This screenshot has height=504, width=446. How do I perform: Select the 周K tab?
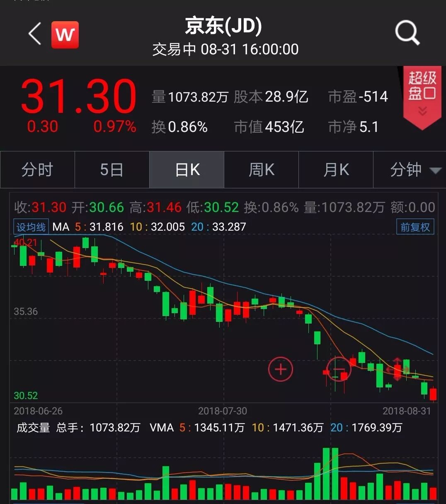(261, 170)
